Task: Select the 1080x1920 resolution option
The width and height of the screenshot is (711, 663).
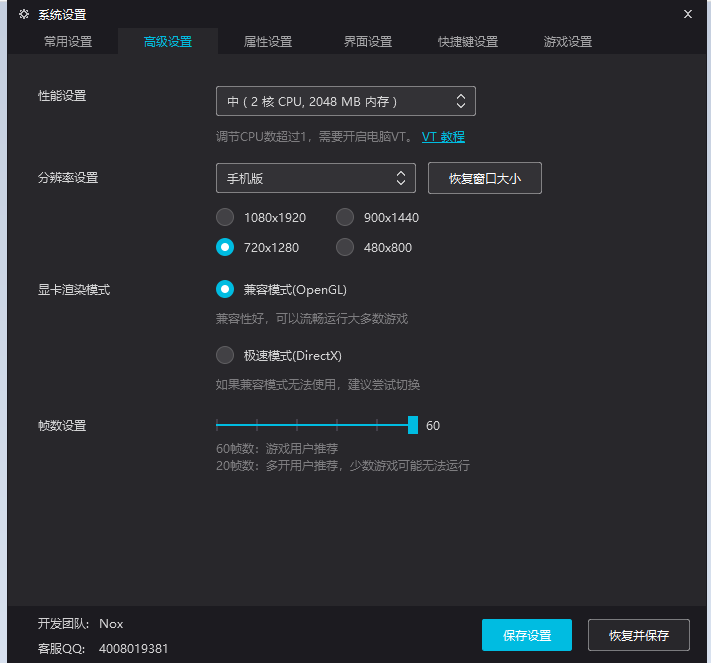Action: pos(225,217)
